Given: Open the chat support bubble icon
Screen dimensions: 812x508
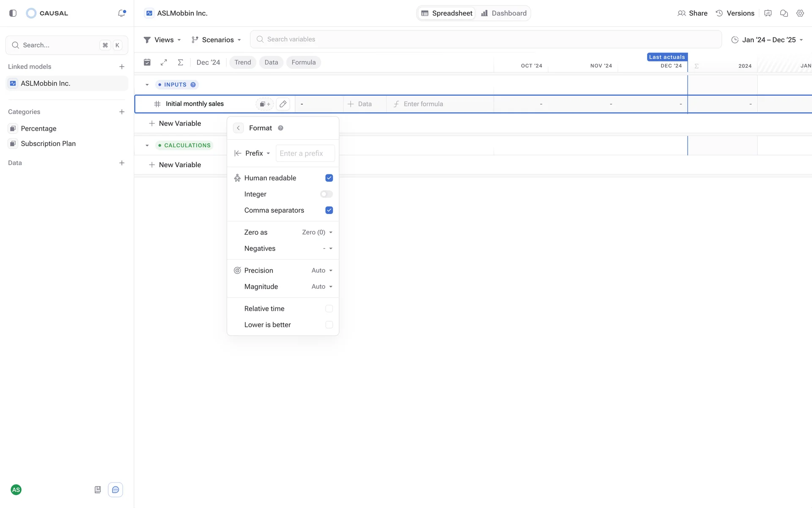Looking at the screenshot, I should tap(115, 490).
